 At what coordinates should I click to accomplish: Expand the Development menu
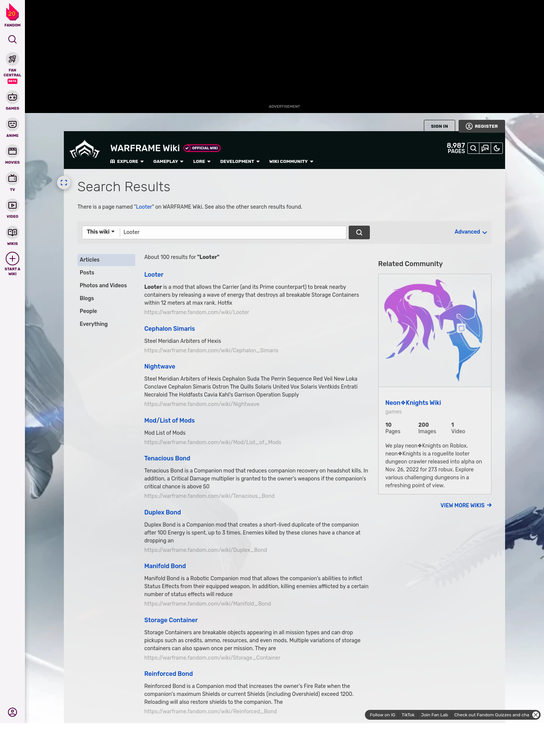click(240, 161)
